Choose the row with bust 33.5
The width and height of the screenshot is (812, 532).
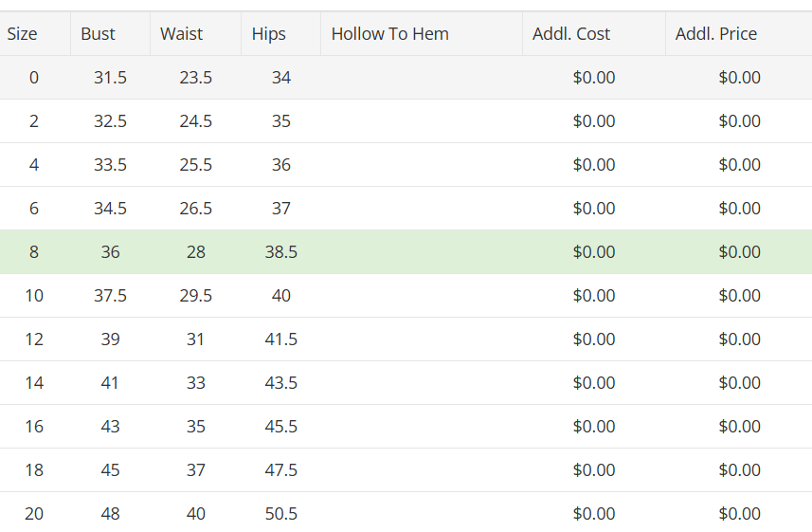coord(406,164)
